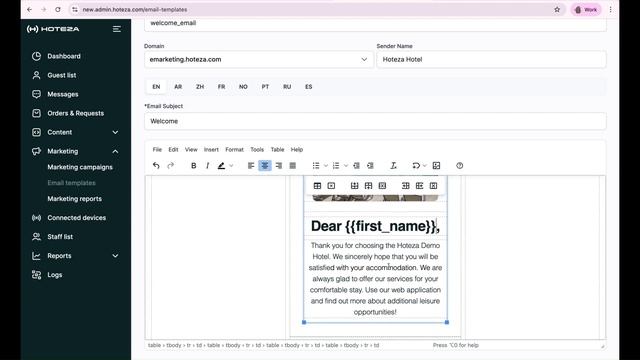
Task: Open the Format menu in editor
Action: (234, 149)
